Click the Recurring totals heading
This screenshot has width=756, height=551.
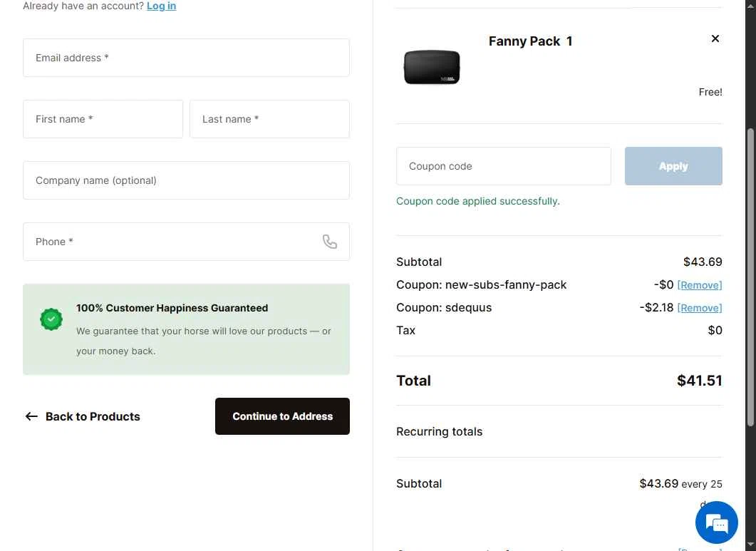coord(439,432)
